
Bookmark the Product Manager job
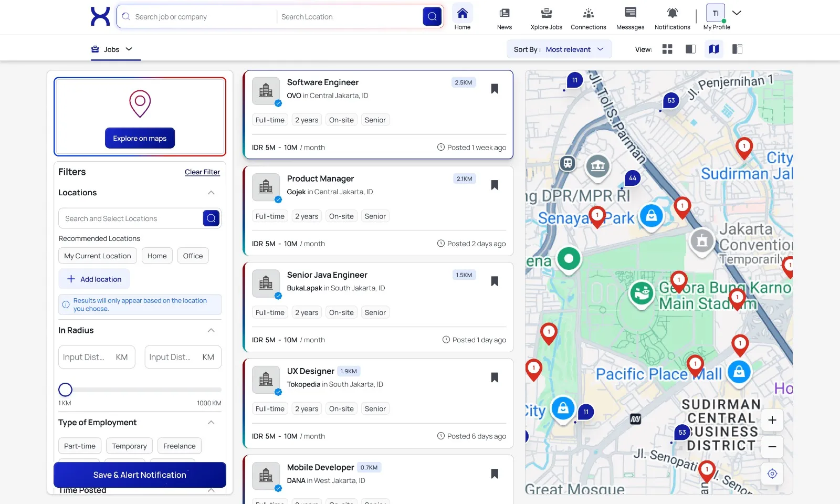495,185
